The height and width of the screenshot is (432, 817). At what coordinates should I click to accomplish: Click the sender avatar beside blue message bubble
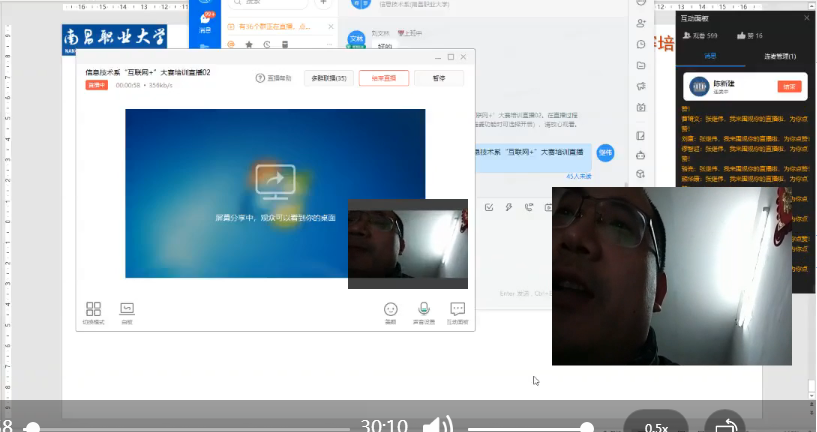pos(605,153)
